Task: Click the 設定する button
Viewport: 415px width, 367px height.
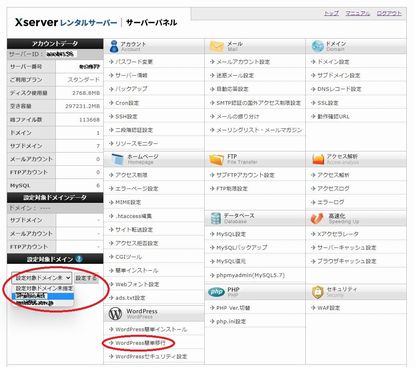Action: pos(86,278)
